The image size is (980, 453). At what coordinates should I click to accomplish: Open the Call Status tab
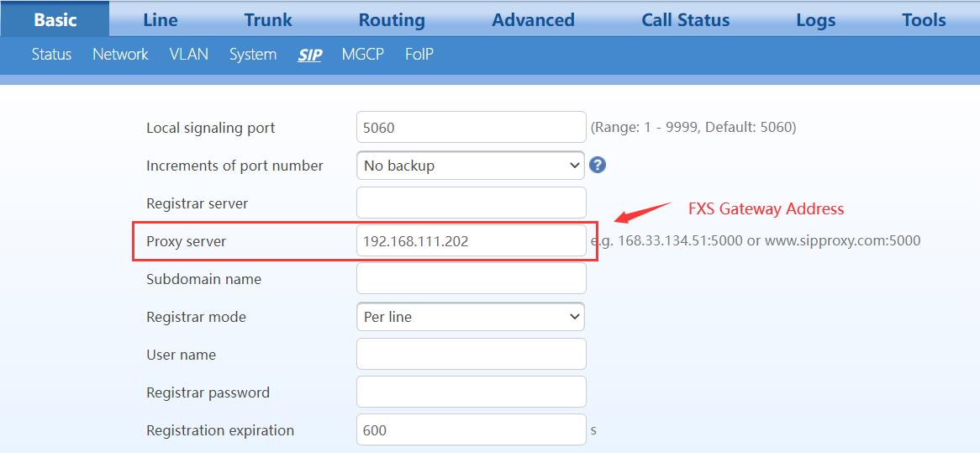(685, 19)
